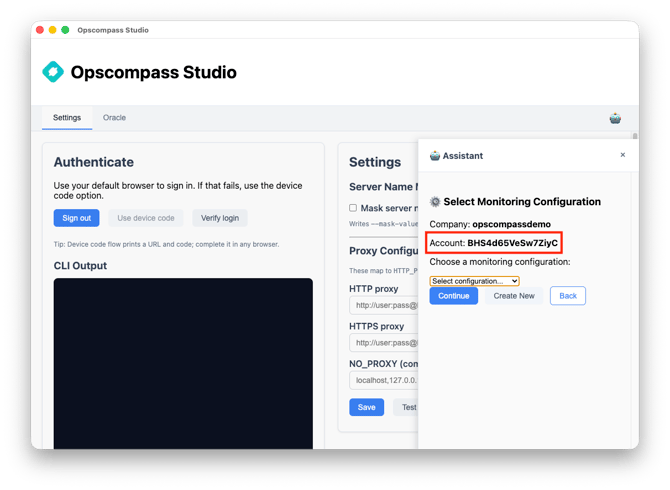
Task: Switch to the Oracle tab
Action: 114,117
